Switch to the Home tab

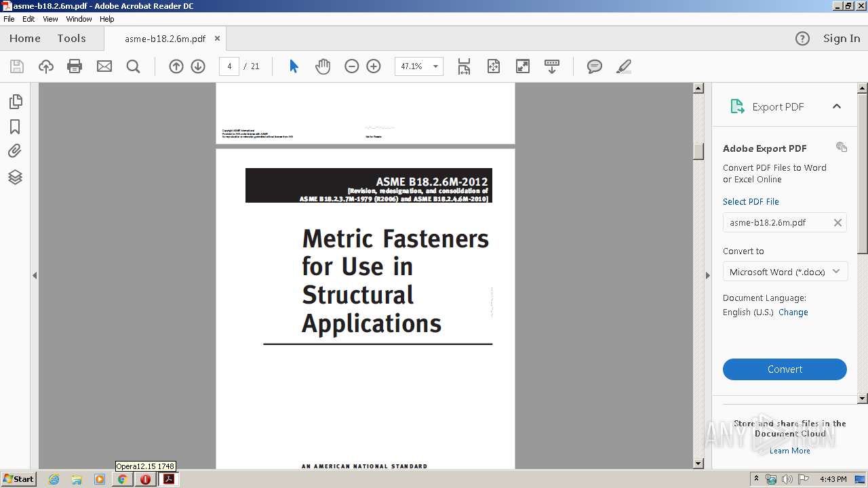(x=25, y=39)
